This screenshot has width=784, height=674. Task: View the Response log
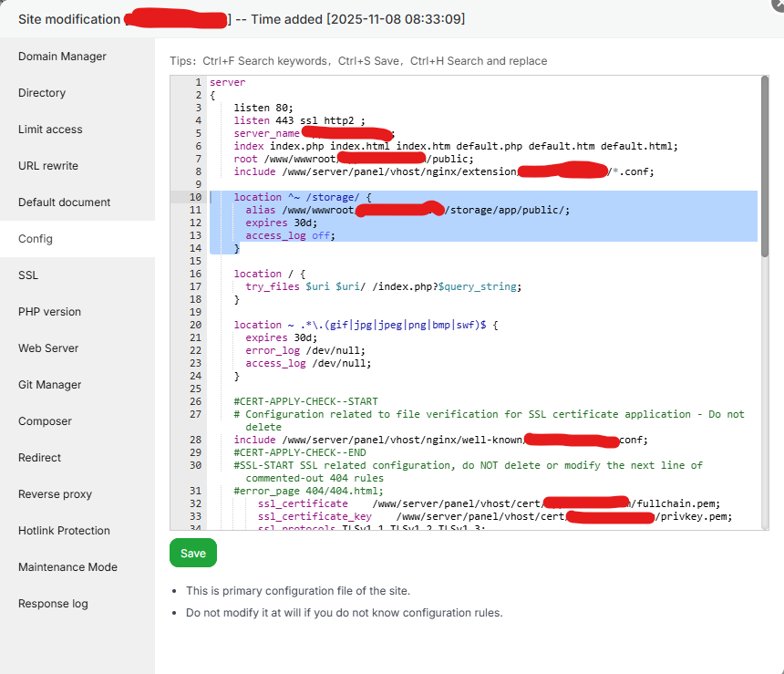pos(53,604)
